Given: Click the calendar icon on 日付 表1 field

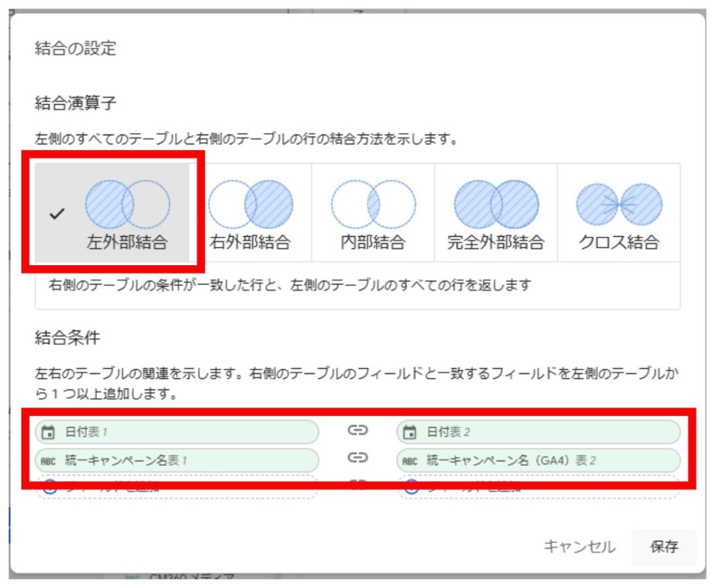Looking at the screenshot, I should point(49,432).
